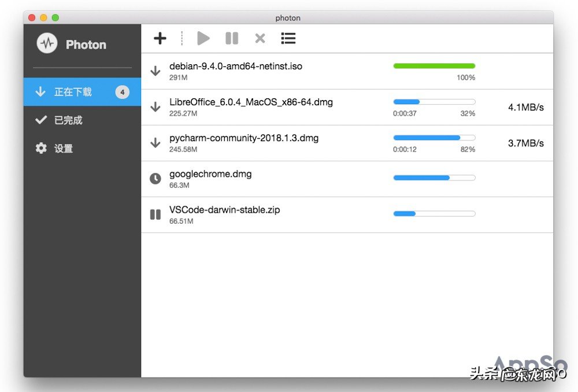Maximize the window with green button
The height and width of the screenshot is (392, 578).
(x=55, y=18)
